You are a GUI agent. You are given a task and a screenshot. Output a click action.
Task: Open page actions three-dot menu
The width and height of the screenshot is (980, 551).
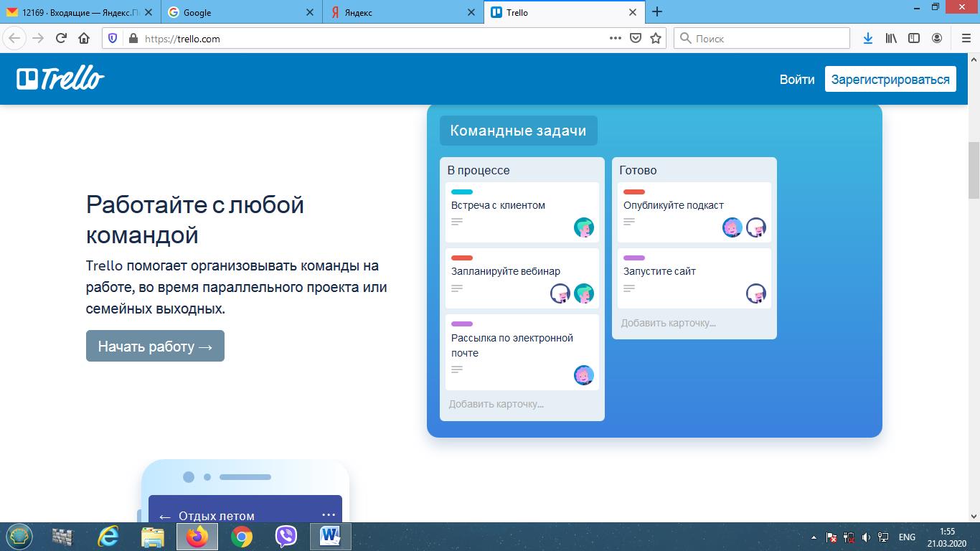point(616,39)
